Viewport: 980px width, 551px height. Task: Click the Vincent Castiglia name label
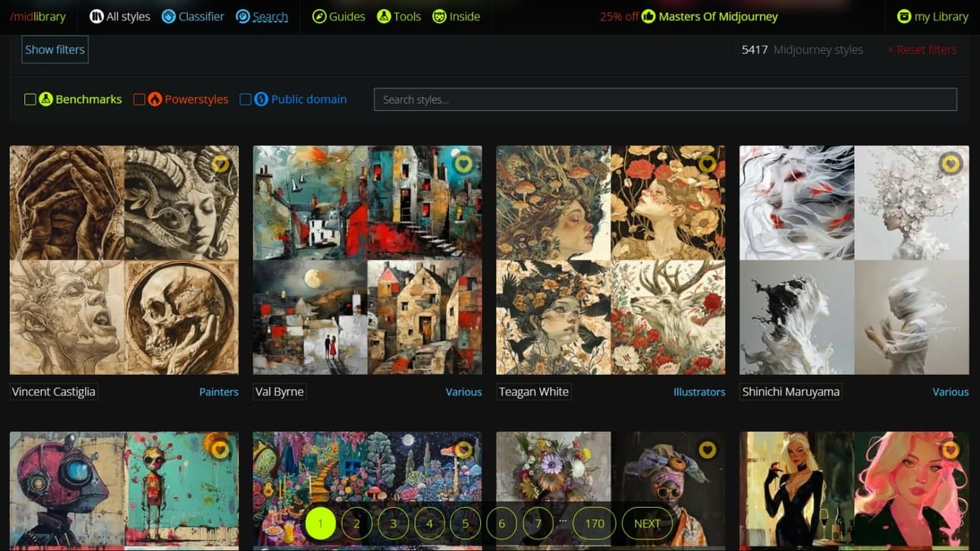click(x=54, y=392)
